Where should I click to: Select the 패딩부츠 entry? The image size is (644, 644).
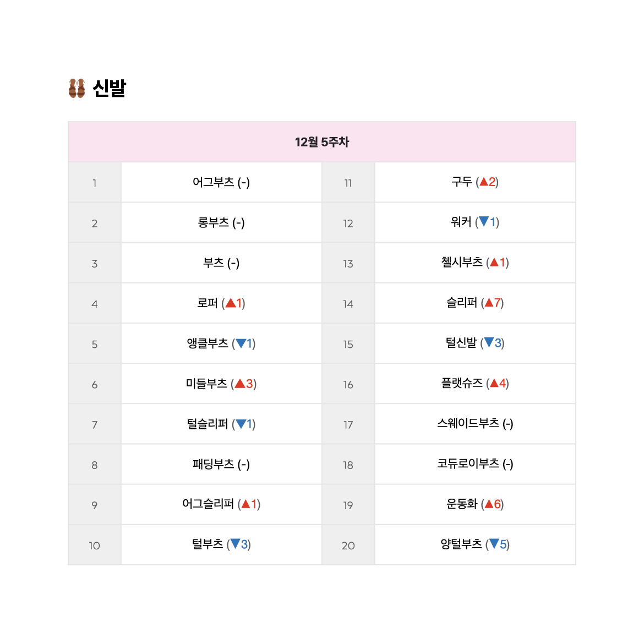pos(221,464)
